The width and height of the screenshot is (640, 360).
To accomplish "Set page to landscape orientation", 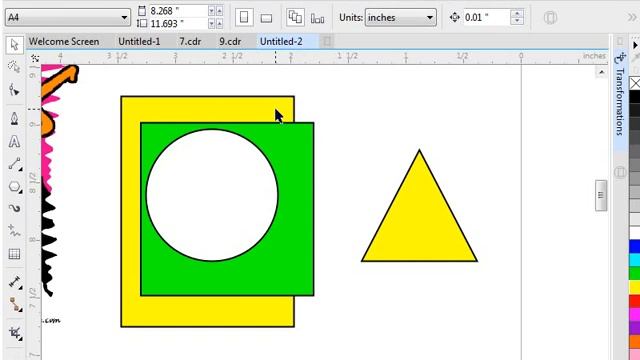I will pyautogui.click(x=266, y=18).
